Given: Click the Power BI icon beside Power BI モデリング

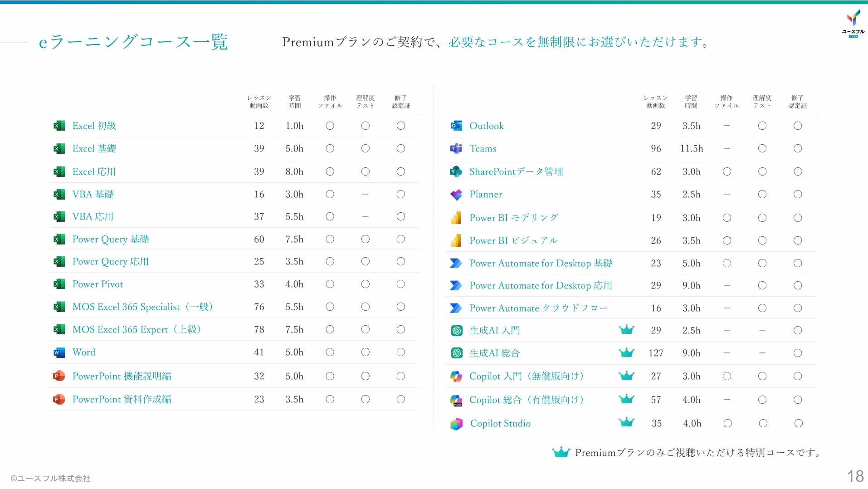Looking at the screenshot, I should click(x=456, y=218).
